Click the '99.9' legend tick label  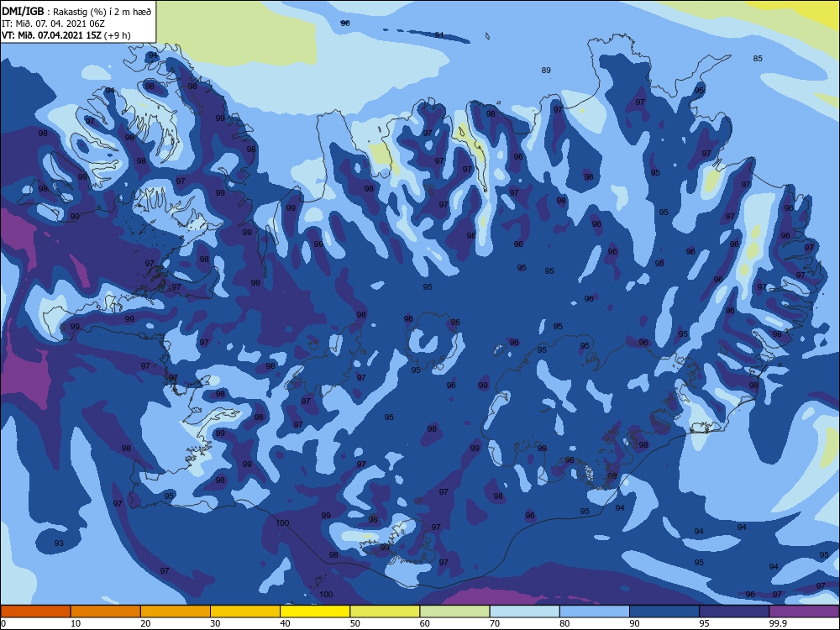point(778,623)
